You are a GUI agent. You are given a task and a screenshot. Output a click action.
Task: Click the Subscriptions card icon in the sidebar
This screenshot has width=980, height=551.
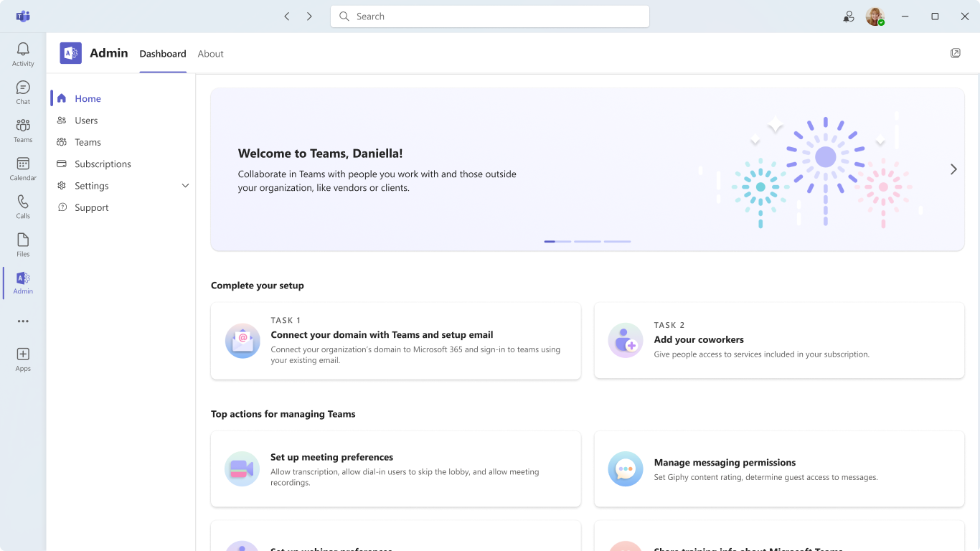[x=62, y=164]
